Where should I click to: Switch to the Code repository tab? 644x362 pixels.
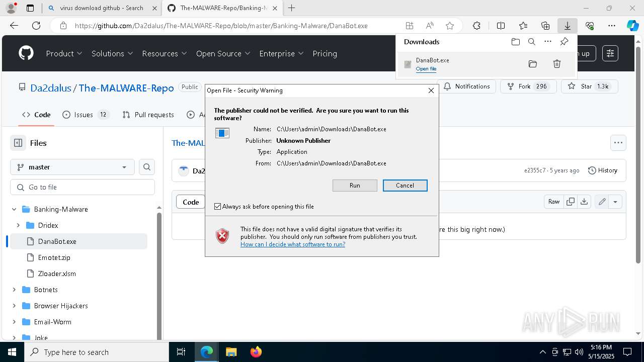(x=36, y=115)
